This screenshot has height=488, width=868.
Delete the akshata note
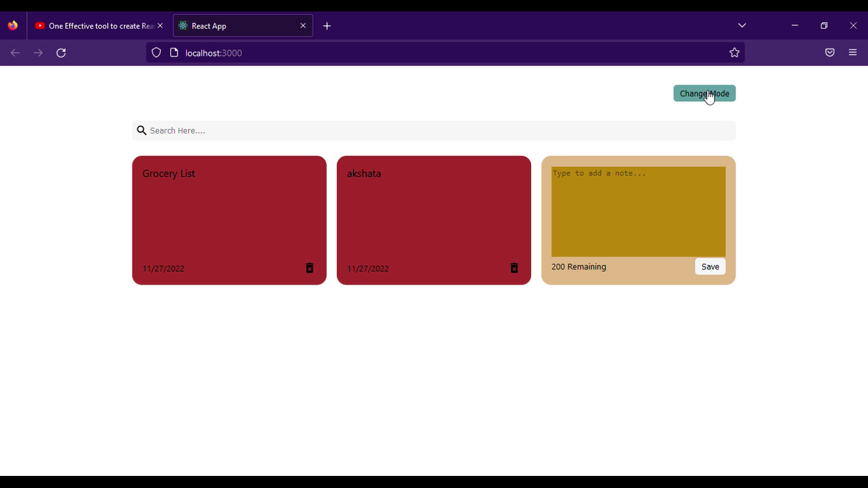tap(514, 268)
